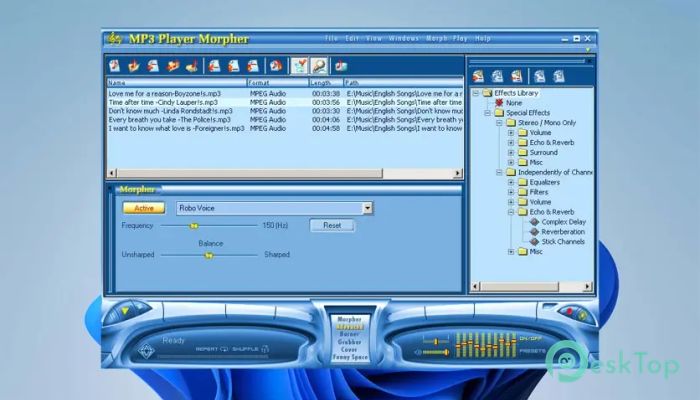Click the MP3 Player Morpher treble clef logo
The height and width of the screenshot is (400, 700).
115,39
